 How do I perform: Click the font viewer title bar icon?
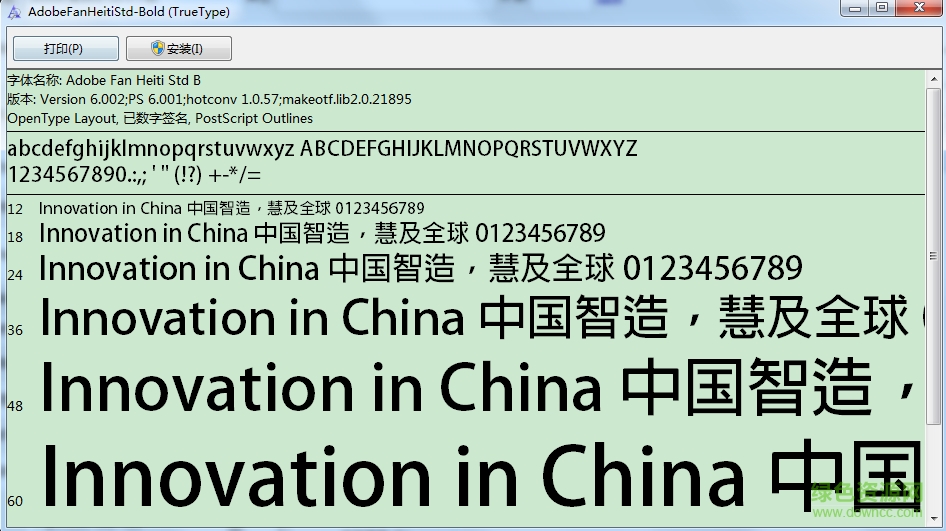[x=14, y=11]
